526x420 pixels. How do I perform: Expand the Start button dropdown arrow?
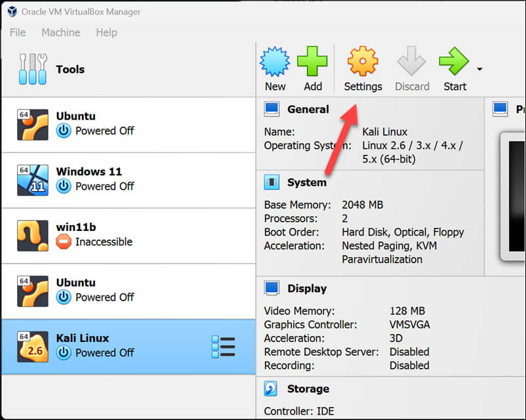tap(479, 69)
